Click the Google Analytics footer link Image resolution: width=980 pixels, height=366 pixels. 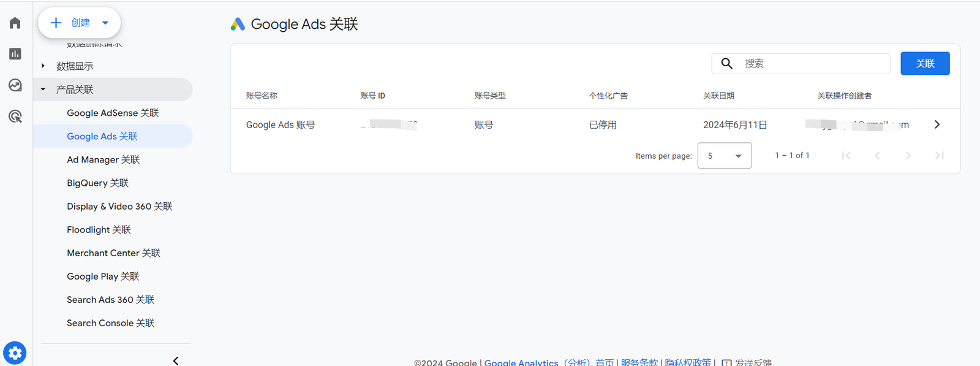point(537,362)
